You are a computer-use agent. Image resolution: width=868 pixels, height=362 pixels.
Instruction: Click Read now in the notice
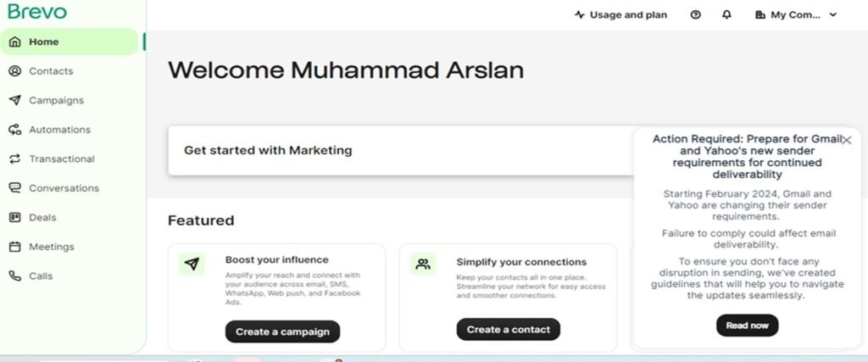coord(747,326)
